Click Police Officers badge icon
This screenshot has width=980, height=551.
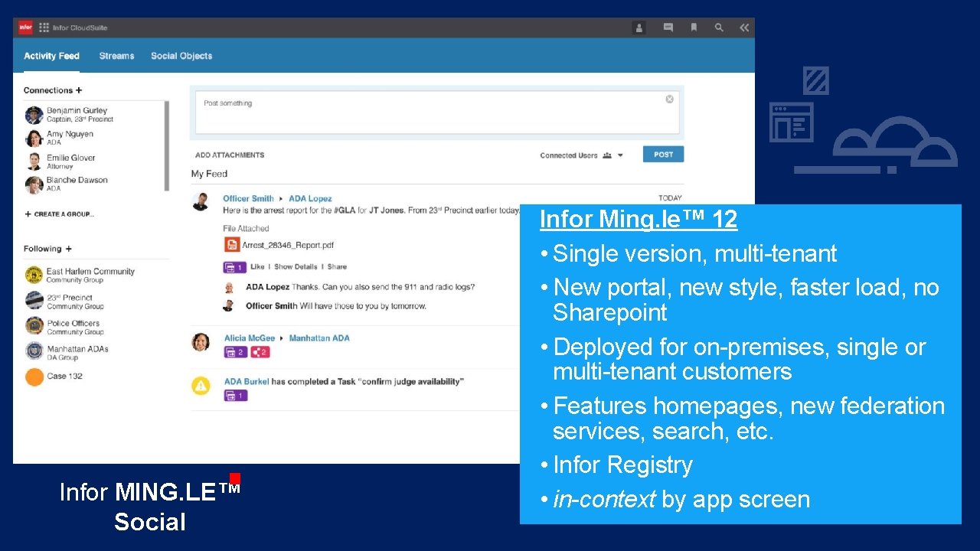[34, 327]
